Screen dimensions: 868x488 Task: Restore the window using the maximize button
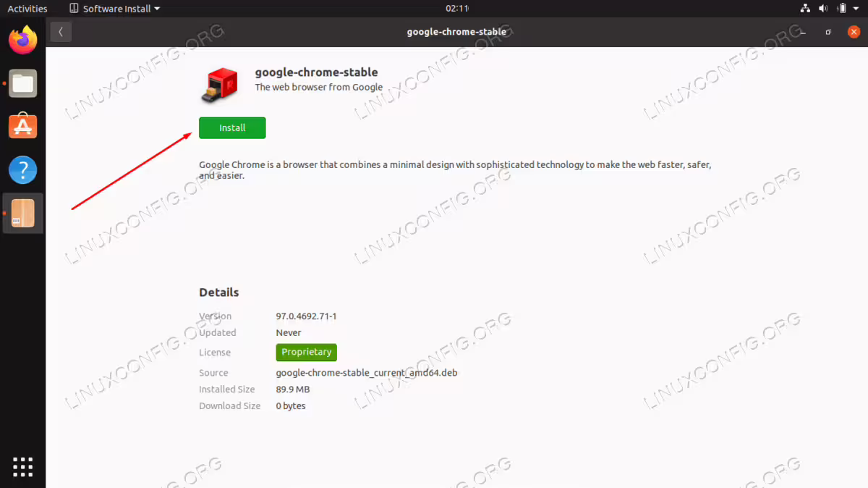point(829,32)
